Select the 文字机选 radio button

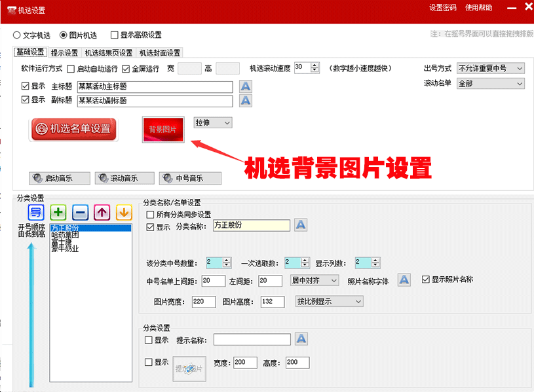(17, 35)
